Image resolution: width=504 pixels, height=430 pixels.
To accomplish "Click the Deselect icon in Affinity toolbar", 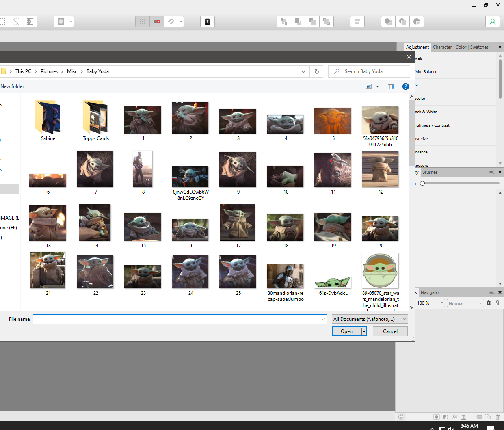I will click(x=16, y=22).
